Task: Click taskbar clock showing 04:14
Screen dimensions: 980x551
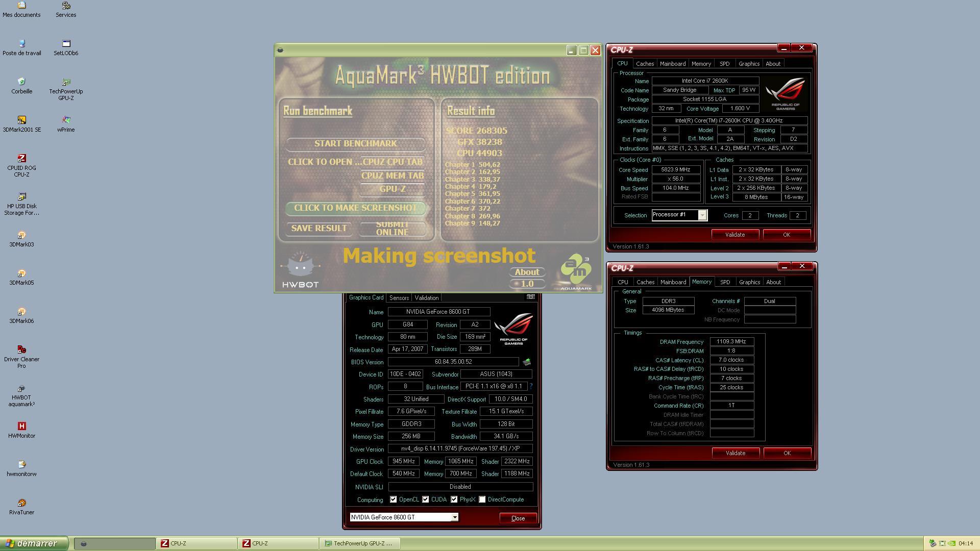Action: [x=966, y=544]
